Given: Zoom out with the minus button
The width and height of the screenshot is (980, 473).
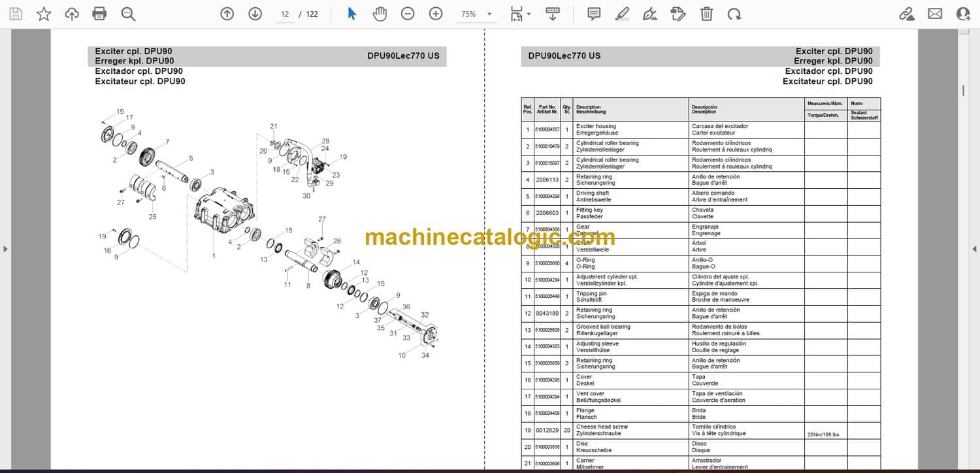Looking at the screenshot, I should click(x=408, y=14).
